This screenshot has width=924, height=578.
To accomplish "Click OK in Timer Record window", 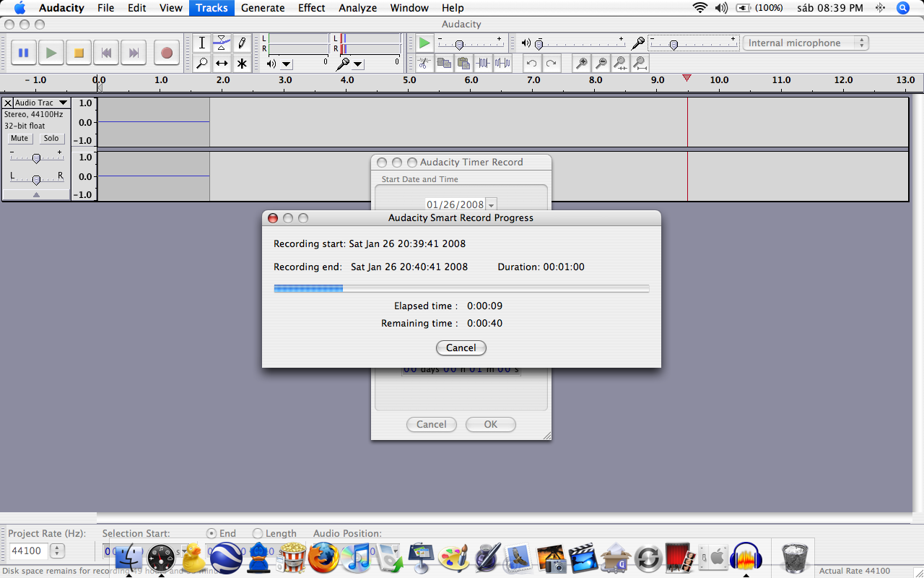I will tap(491, 424).
